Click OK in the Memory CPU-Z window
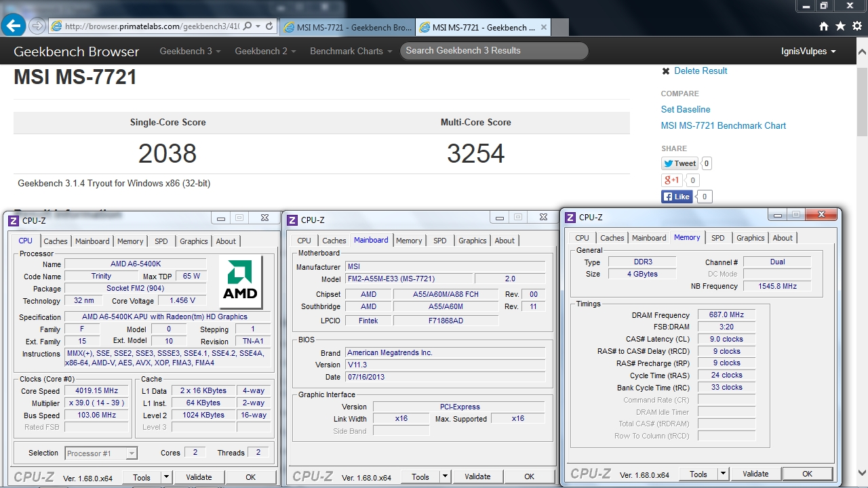Image resolution: width=868 pixels, height=488 pixels. 807,474
